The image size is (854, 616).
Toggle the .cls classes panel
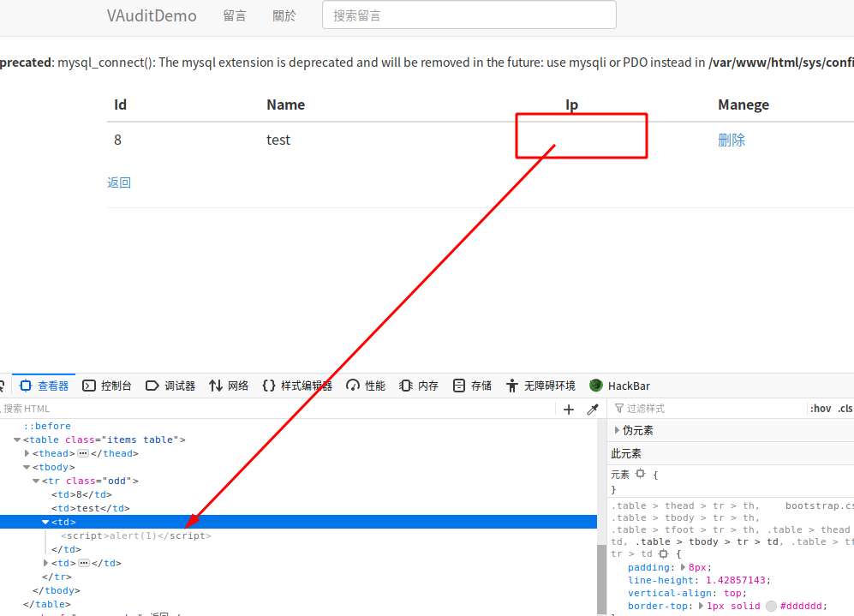pyautogui.click(x=845, y=409)
